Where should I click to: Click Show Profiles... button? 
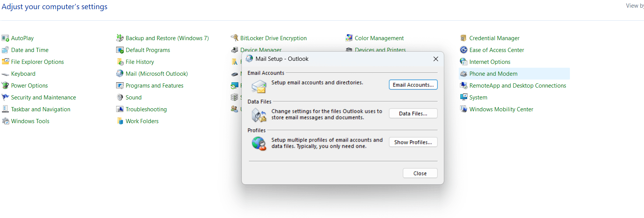(413, 142)
